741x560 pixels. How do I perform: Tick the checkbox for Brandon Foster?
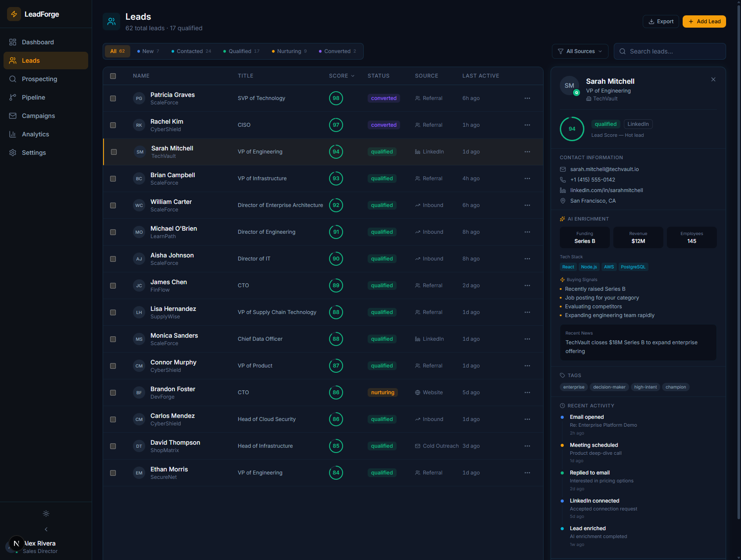[x=113, y=392]
